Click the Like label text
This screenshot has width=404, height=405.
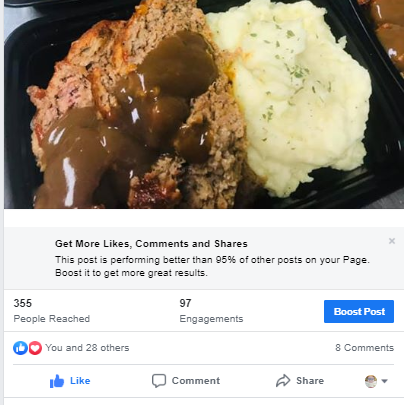click(x=80, y=381)
